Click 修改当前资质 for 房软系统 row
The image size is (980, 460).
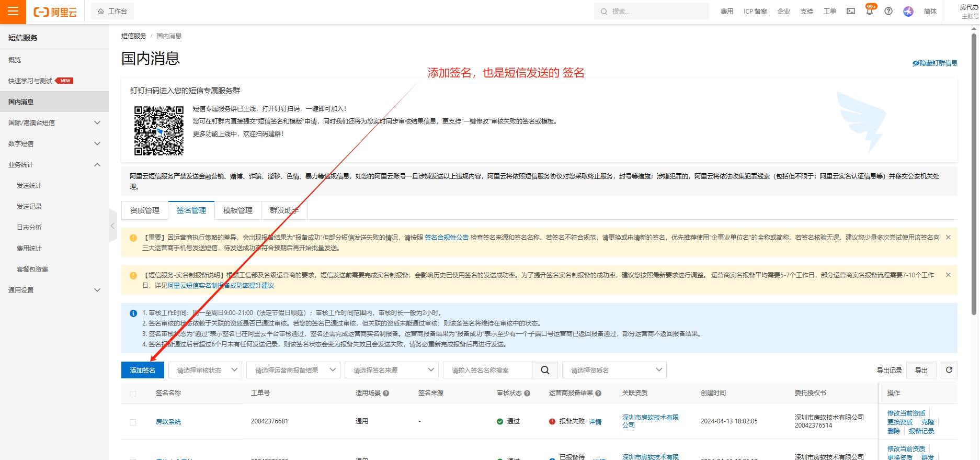906,413
